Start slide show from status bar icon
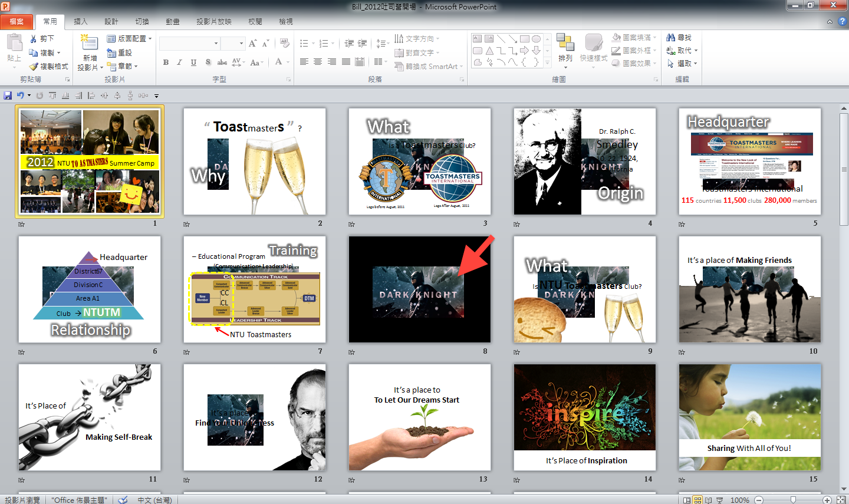This screenshot has width=849, height=504. click(x=720, y=500)
